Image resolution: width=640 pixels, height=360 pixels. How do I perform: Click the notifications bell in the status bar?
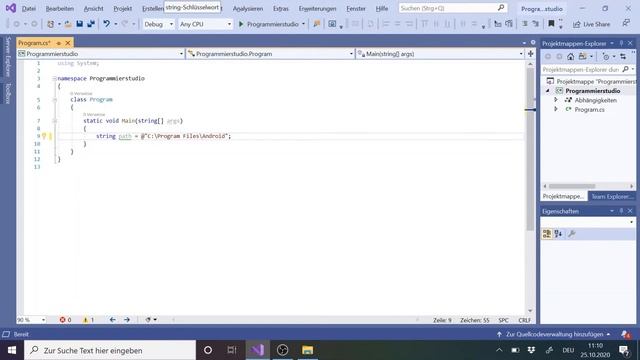pyautogui.click(x=625, y=334)
